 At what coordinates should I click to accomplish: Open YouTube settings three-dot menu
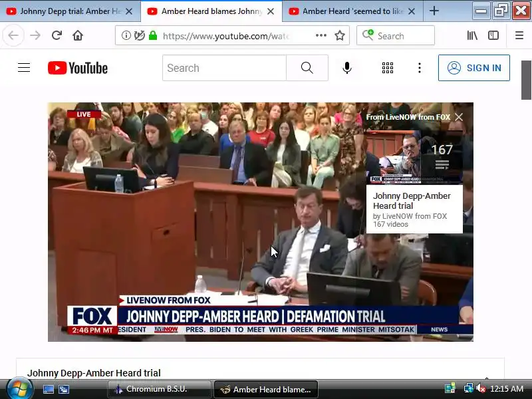pos(420,68)
